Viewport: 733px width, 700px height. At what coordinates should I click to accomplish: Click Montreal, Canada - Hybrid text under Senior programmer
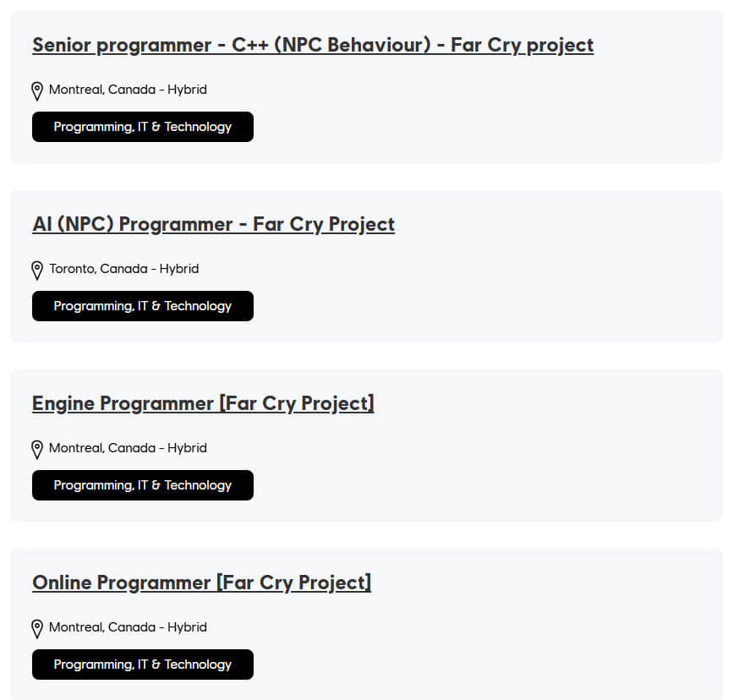[x=128, y=90]
